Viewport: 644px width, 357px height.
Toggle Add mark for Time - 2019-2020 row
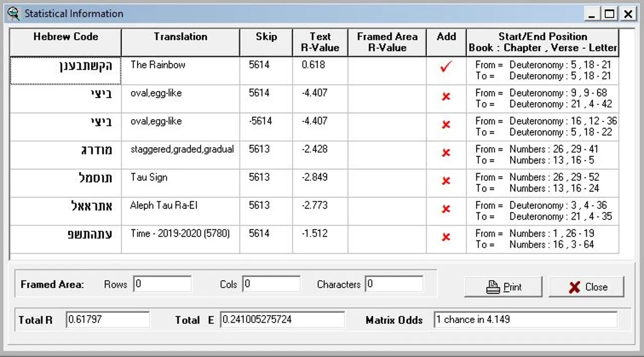446,237
